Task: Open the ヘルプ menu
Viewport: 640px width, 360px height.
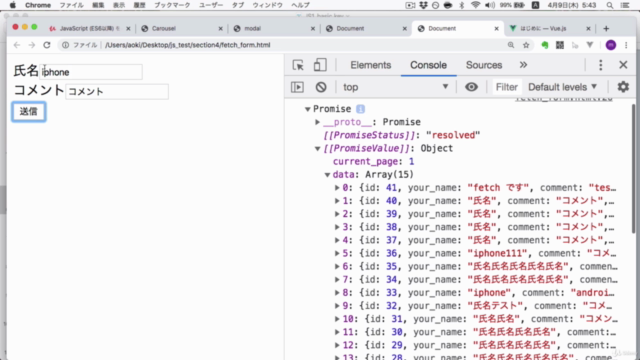Action: 300,5
